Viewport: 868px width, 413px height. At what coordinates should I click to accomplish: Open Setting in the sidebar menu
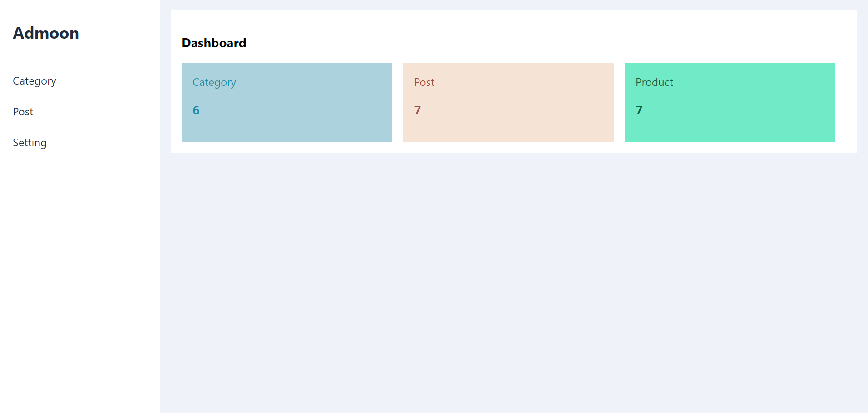[x=30, y=143]
